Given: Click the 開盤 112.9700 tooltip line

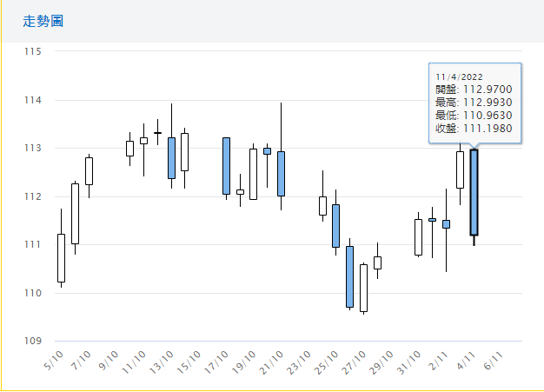Looking at the screenshot, I should (x=474, y=90).
